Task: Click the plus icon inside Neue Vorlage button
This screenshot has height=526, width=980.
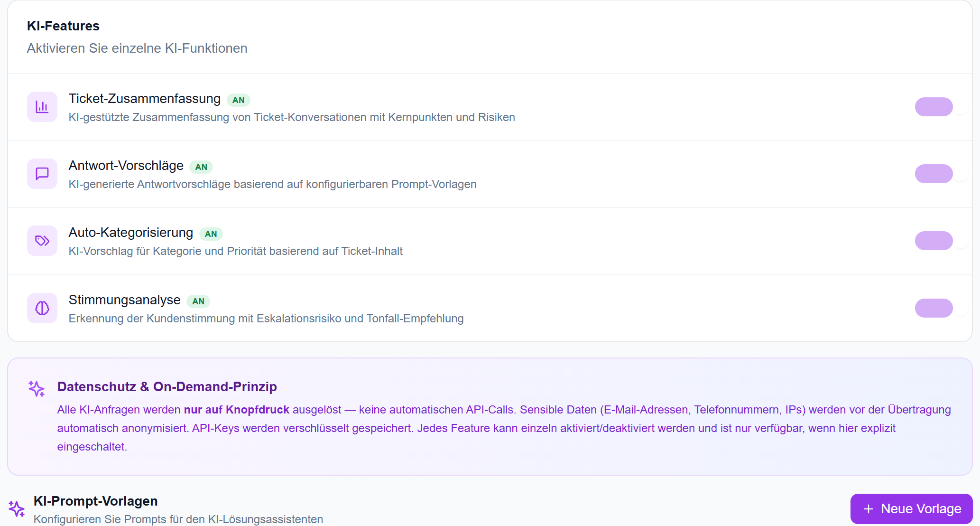Action: tap(869, 508)
